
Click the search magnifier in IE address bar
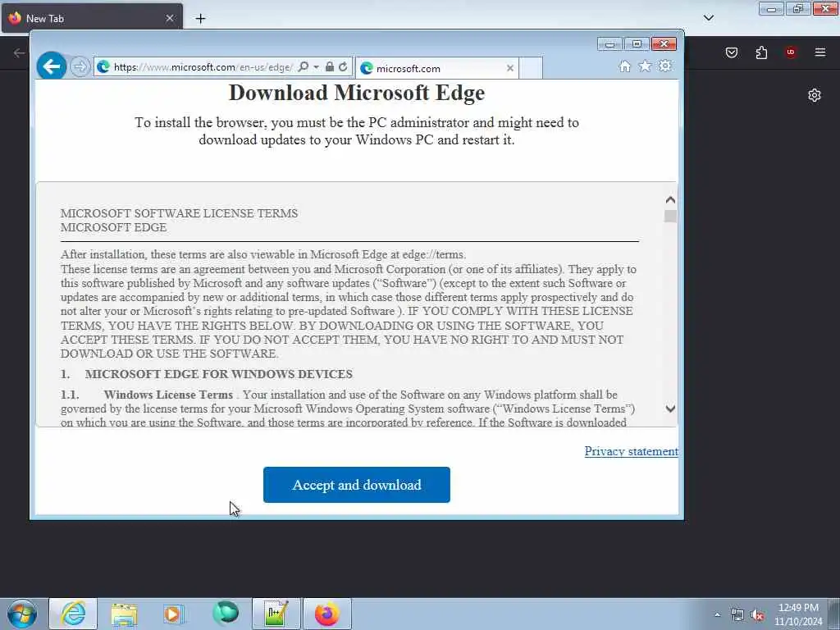coord(304,67)
